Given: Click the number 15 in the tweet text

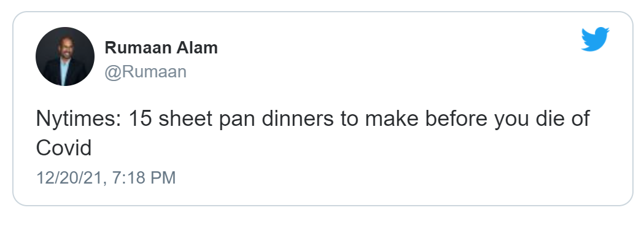Looking at the screenshot, I should coord(140,118).
